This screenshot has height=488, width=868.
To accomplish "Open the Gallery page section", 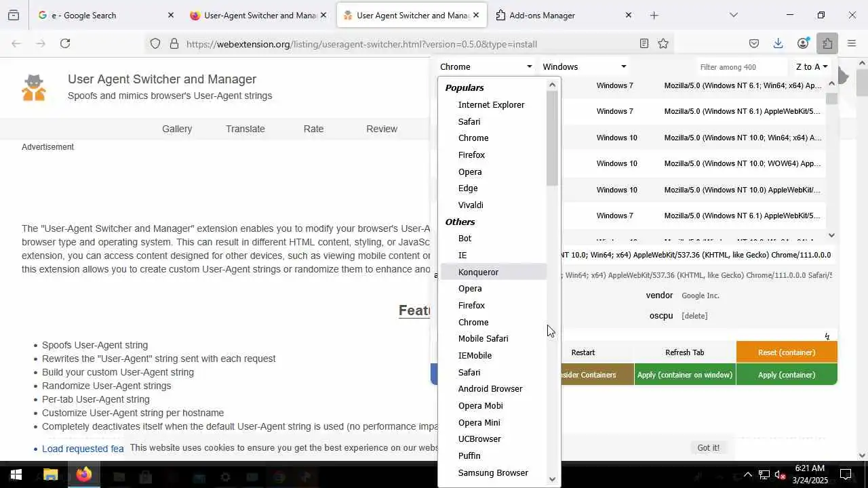I will coord(177,129).
